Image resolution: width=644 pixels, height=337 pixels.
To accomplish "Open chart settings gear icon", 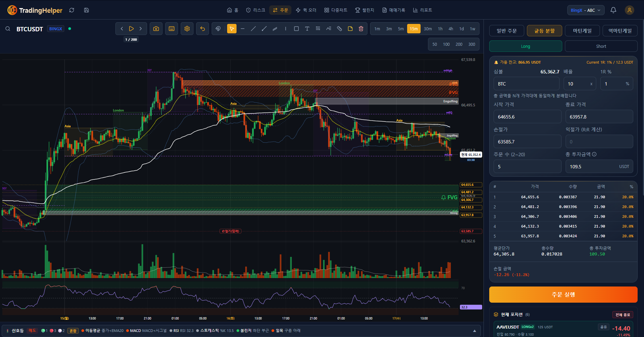I will click(187, 29).
